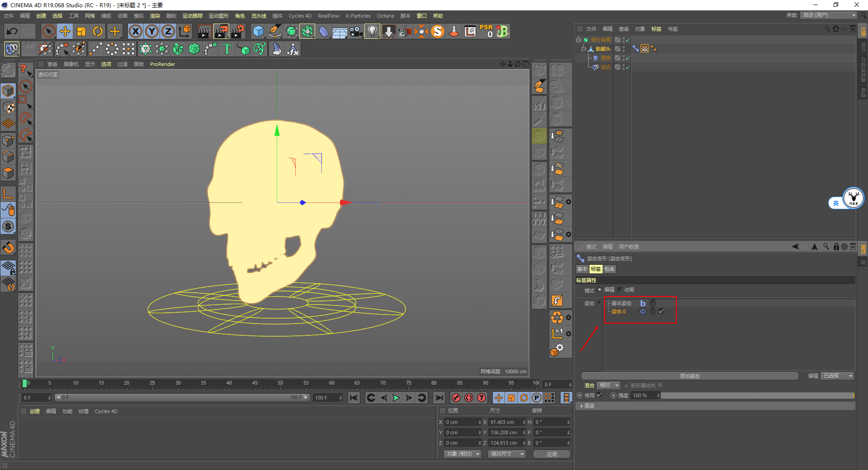Lock the attribute manager padlock icon
Image resolution: width=868 pixels, height=470 pixels.
(x=836, y=247)
